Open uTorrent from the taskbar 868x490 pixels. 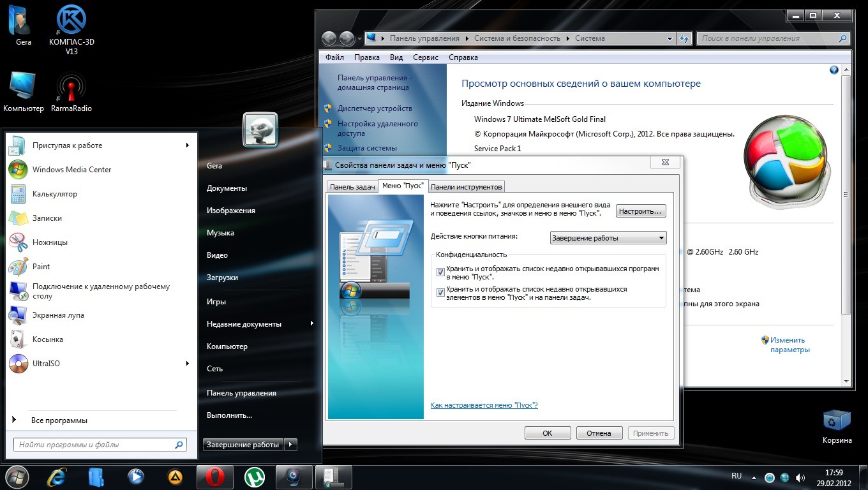pyautogui.click(x=255, y=477)
